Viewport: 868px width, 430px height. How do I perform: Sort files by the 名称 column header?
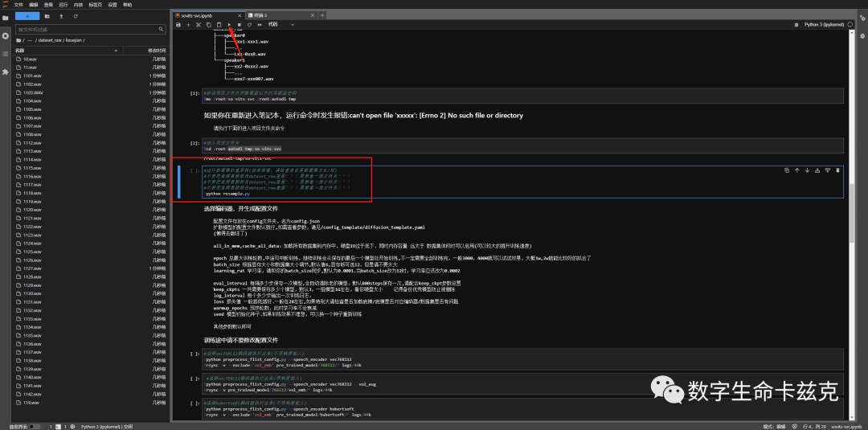[x=67, y=51]
